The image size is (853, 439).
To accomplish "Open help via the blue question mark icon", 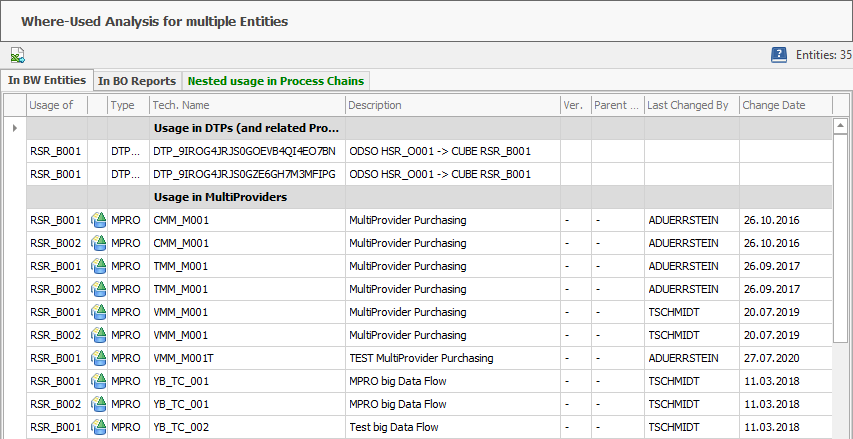I will click(779, 55).
